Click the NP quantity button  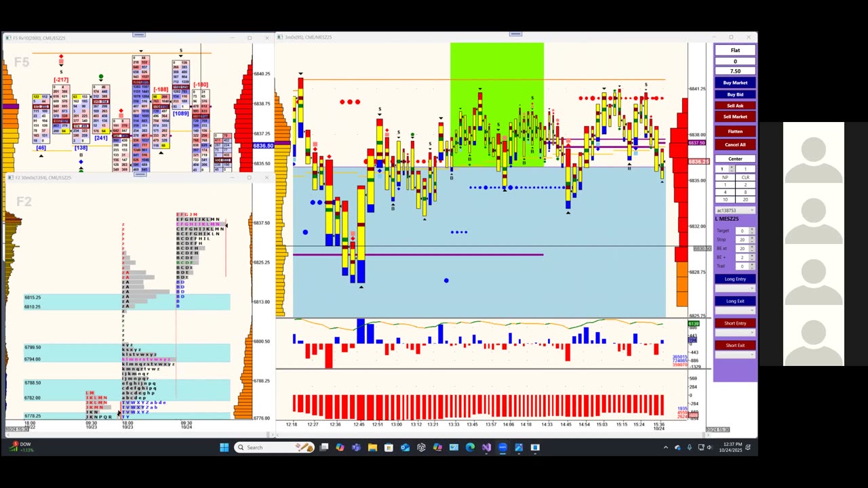(x=725, y=177)
